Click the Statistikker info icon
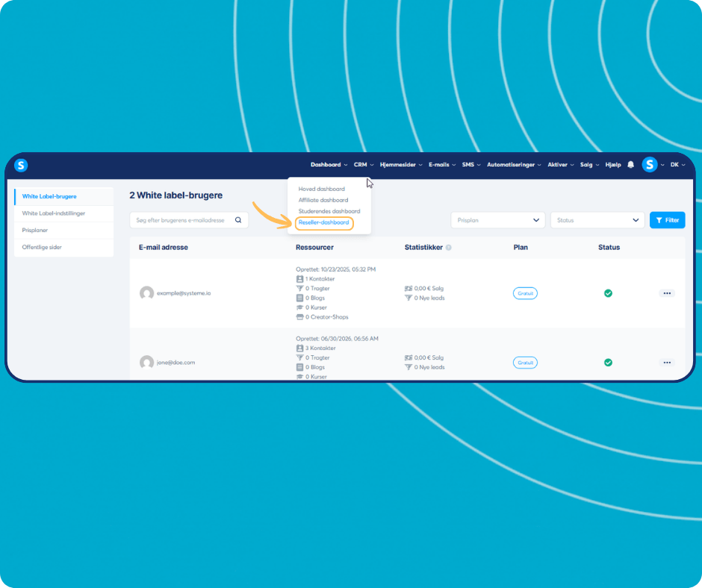The image size is (702, 588). pos(449,248)
